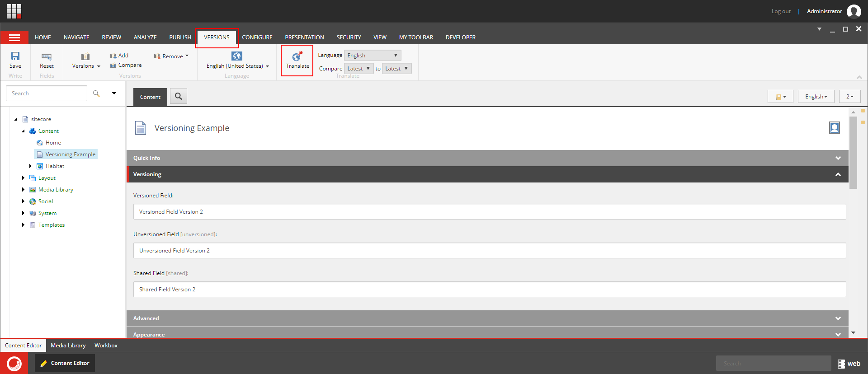This screenshot has height=374, width=868.
Task: Click the Unversioned Field text input
Action: [x=490, y=251]
